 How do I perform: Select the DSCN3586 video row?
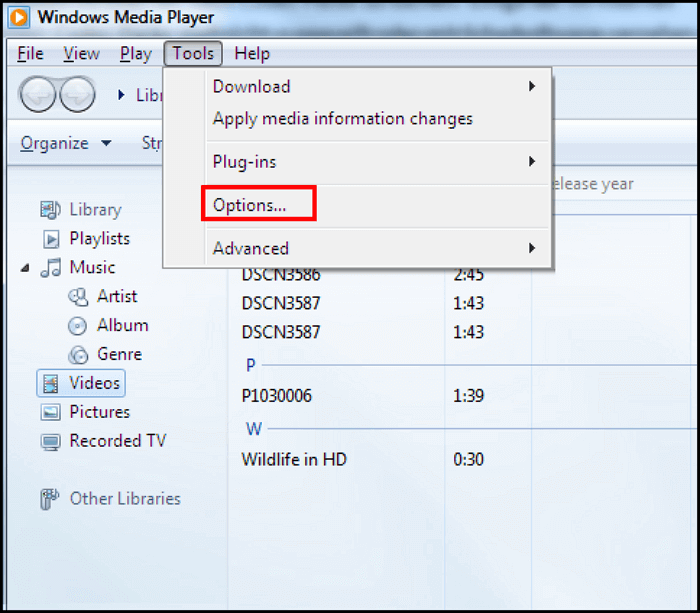click(x=281, y=274)
